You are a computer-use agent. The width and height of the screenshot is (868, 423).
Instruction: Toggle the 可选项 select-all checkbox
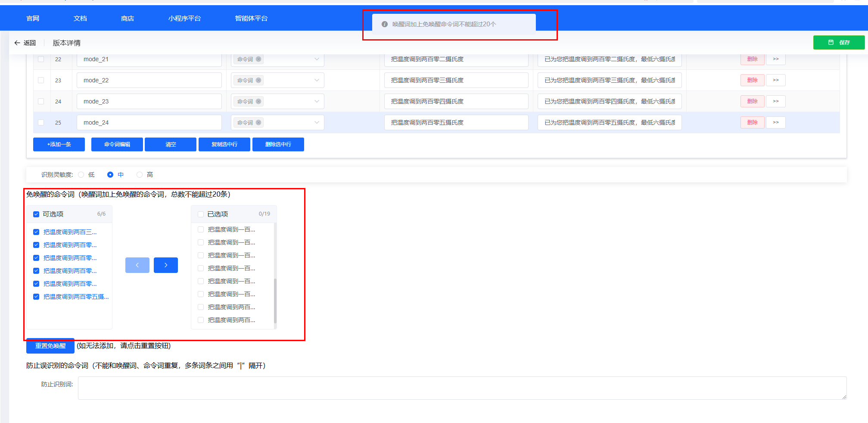pos(36,214)
